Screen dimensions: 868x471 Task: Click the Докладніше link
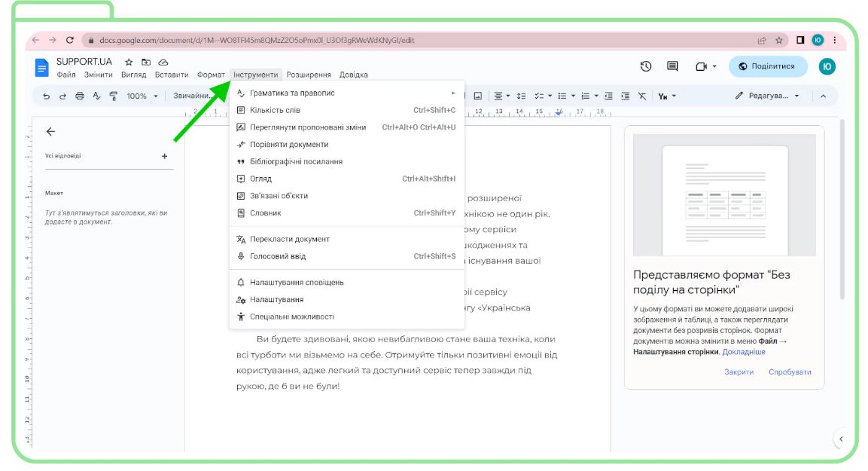click(x=744, y=352)
